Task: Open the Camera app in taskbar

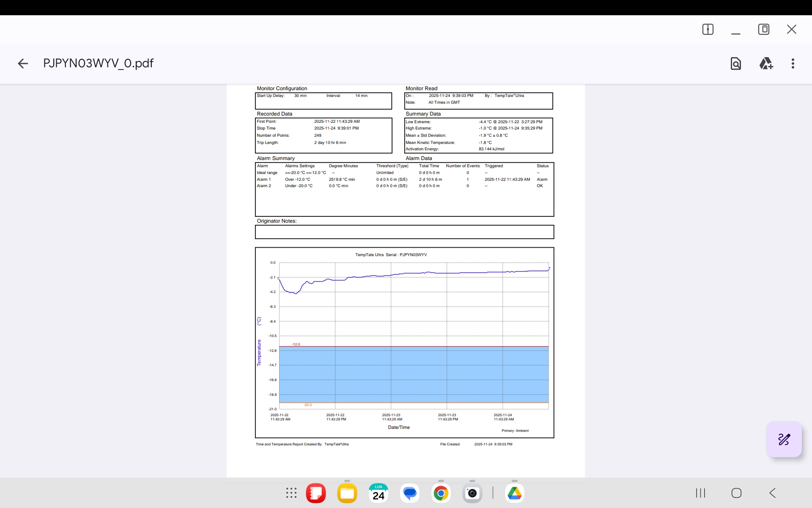Action: click(x=472, y=493)
